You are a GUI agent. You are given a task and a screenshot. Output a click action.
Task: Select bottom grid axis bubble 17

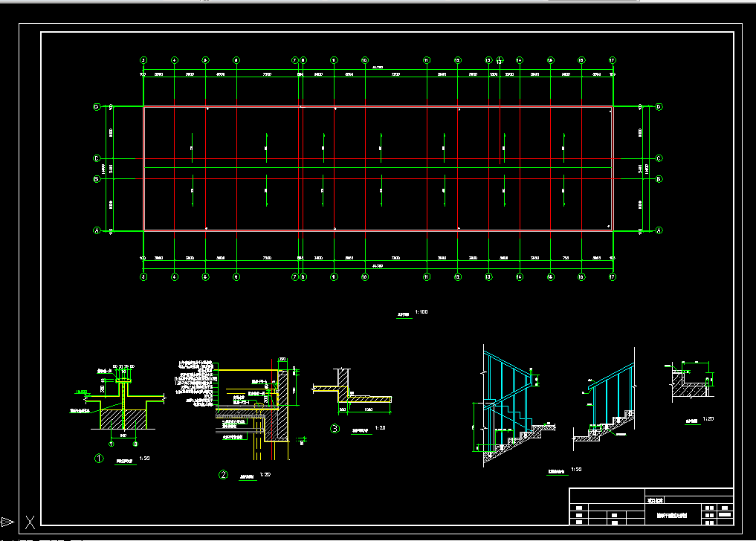[613, 276]
